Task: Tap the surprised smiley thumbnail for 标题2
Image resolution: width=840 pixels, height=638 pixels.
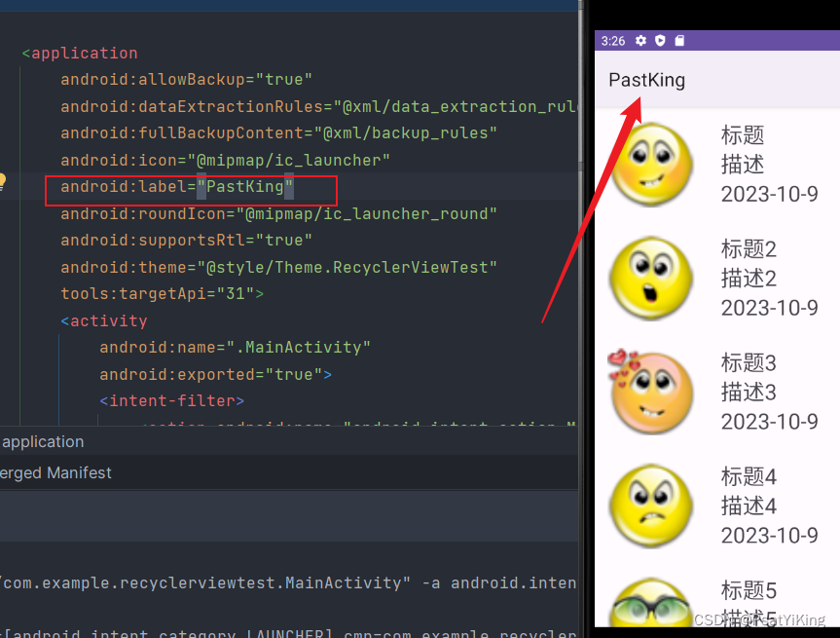Action: pos(652,279)
